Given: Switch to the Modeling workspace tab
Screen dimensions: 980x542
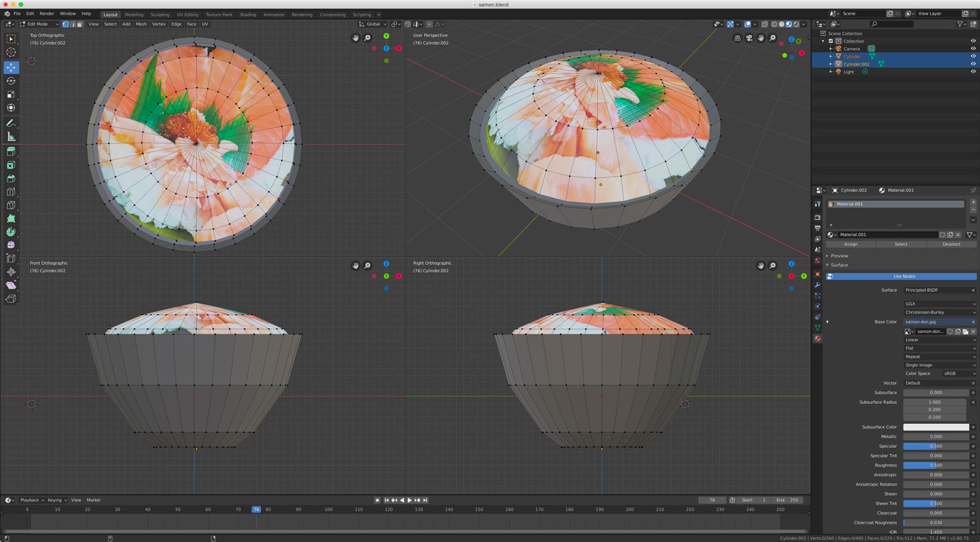Looking at the screenshot, I should (x=134, y=15).
